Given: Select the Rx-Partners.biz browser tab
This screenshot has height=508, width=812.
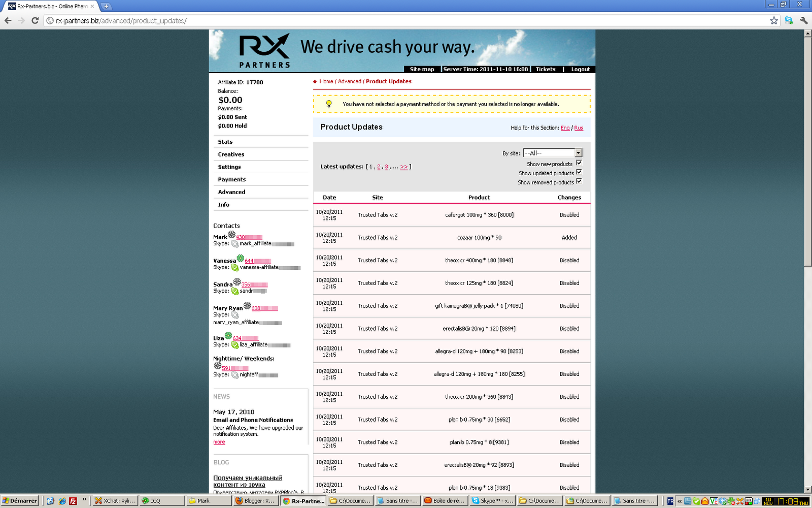Looking at the screenshot, I should coord(52,7).
